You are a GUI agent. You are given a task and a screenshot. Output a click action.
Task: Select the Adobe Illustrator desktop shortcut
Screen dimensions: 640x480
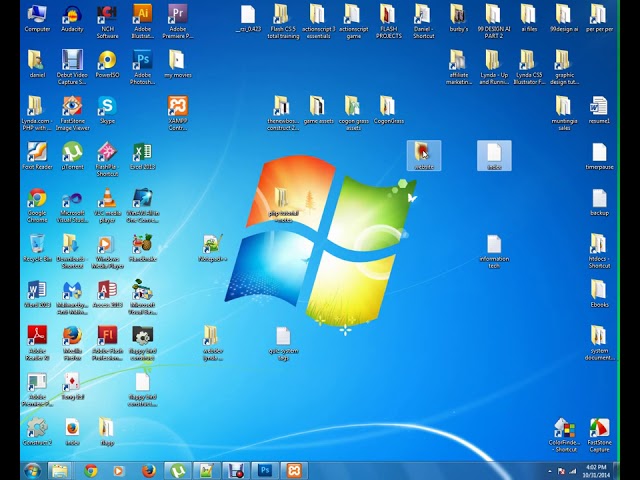pyautogui.click(x=142, y=22)
